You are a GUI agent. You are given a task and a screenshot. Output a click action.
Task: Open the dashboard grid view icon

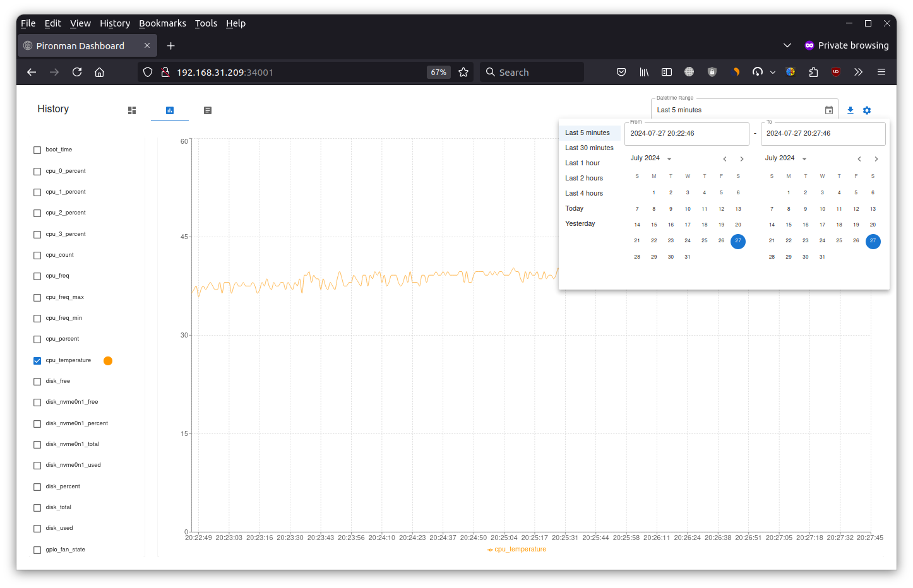[132, 110]
